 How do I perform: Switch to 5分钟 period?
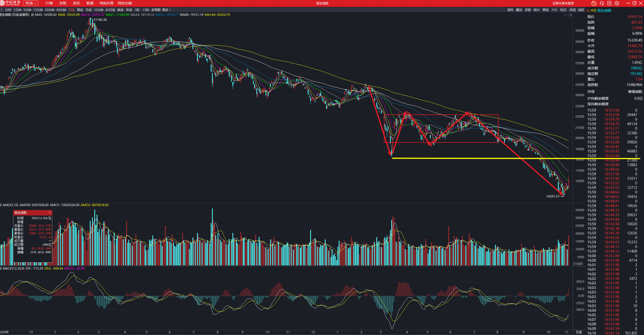[x=27, y=10]
